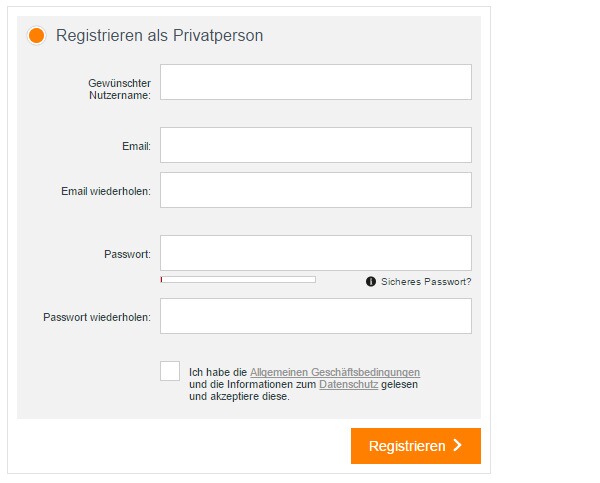Click the "Passwort" input field
This screenshot has height=483, width=600.
click(315, 253)
